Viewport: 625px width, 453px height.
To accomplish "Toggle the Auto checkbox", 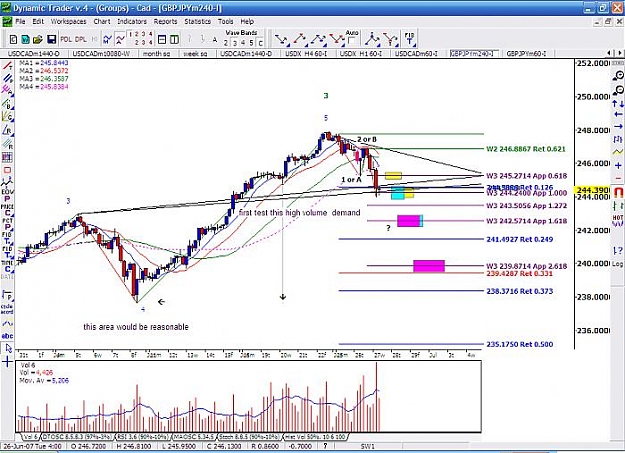I will (351, 41).
